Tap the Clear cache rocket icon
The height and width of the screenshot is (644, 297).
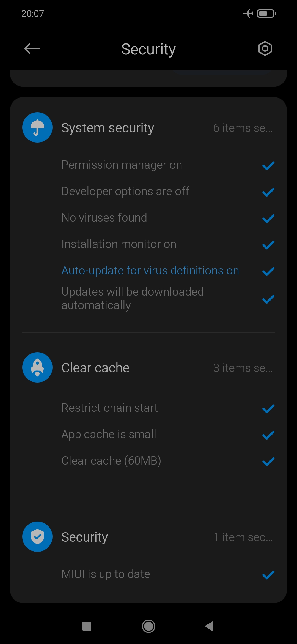37,367
